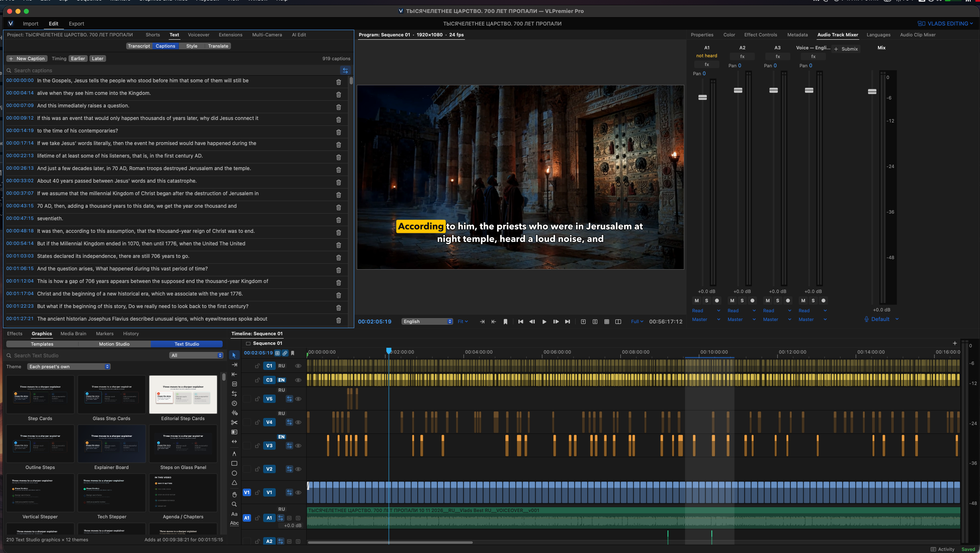
Task: Toggle linked selection in timeline header
Action: (x=285, y=353)
